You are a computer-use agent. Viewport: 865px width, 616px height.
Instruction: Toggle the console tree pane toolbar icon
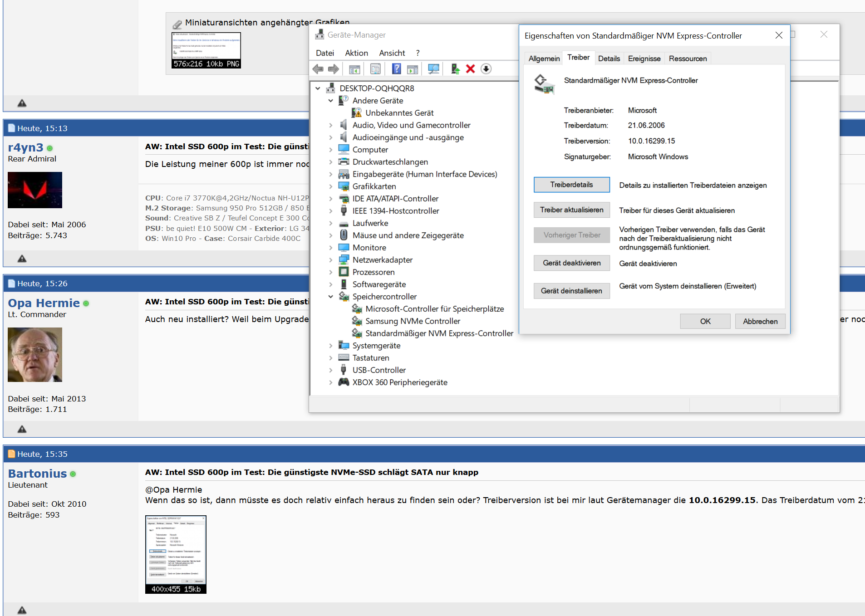(x=354, y=69)
